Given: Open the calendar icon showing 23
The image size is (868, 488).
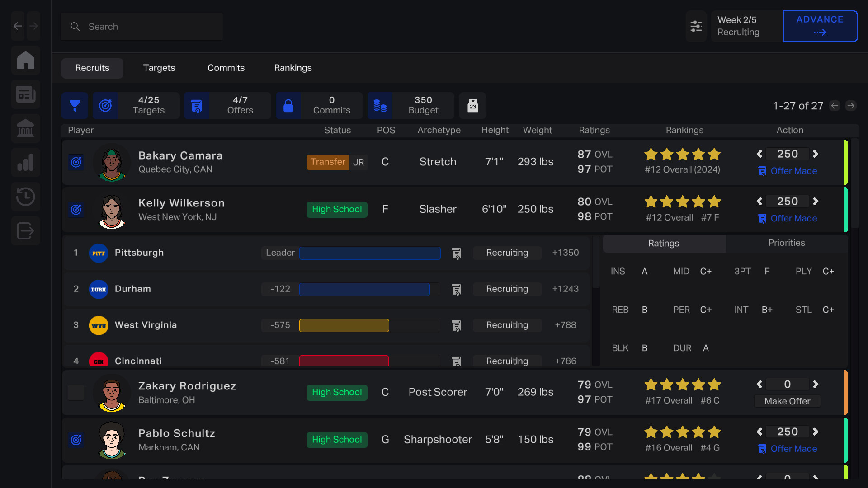Looking at the screenshot, I should click(472, 106).
